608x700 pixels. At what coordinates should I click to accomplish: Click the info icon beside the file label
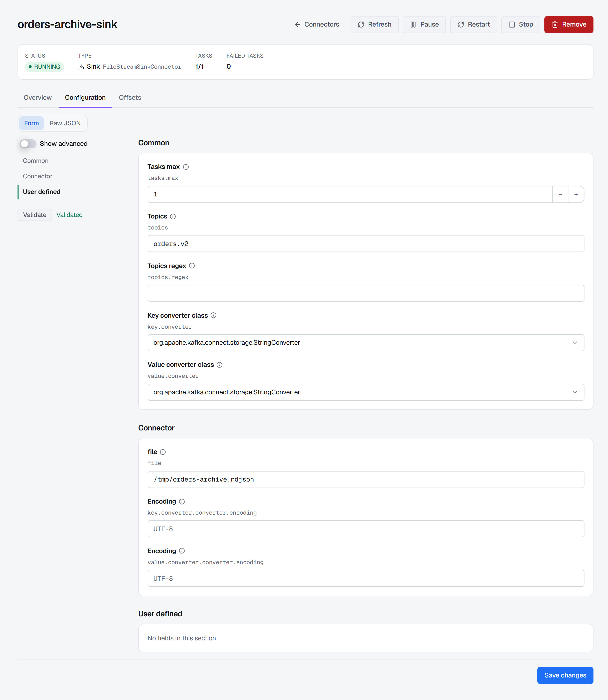coord(163,452)
